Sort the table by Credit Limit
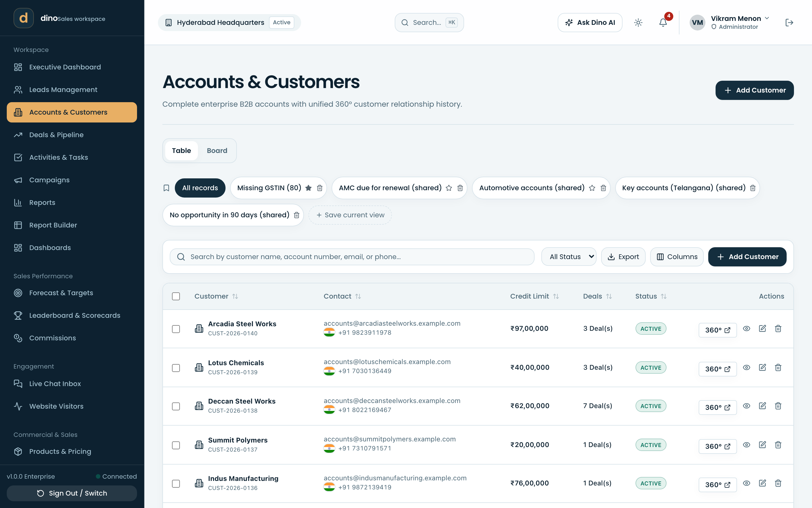Screen dimensions: 812x508 pyautogui.click(x=535, y=296)
